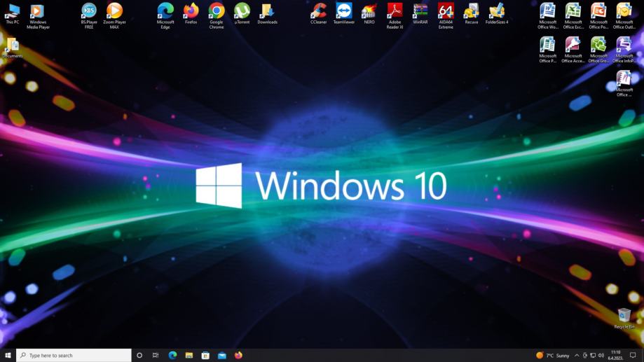
Task: Open Microsoft Store from the taskbar
Action: tap(205, 356)
